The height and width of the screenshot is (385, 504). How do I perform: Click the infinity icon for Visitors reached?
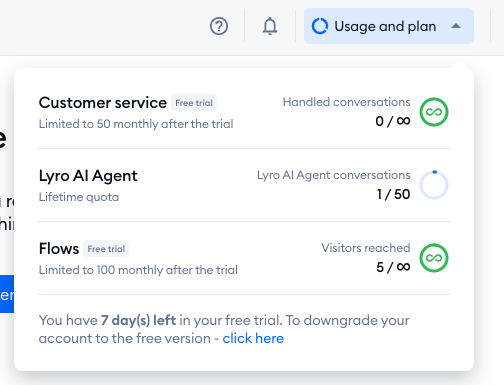434,258
